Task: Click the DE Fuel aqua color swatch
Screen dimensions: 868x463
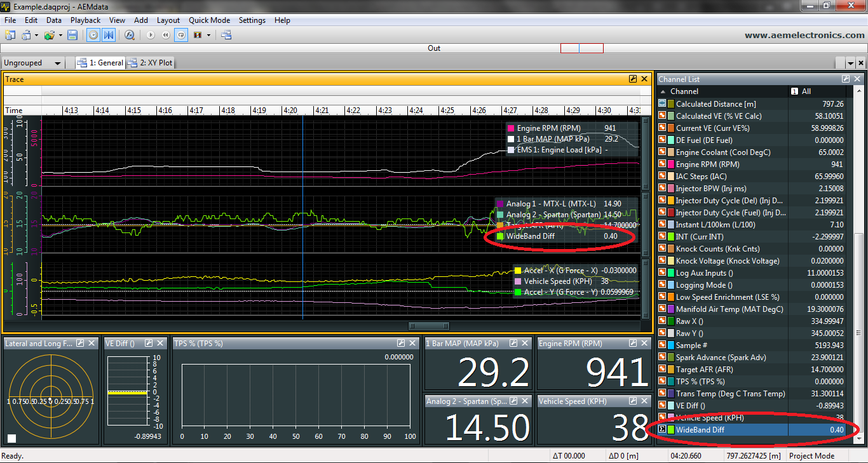Action: [x=671, y=140]
